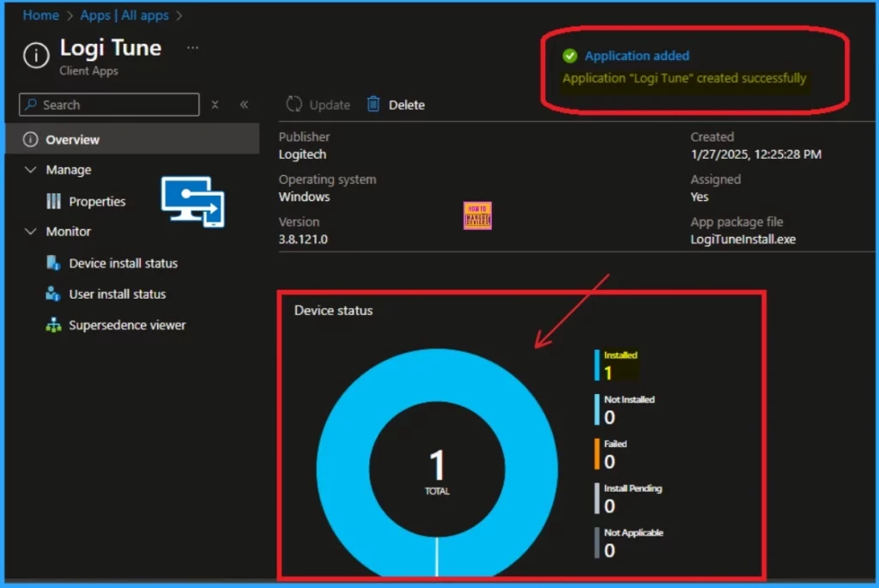Collapse the sidebar with double chevron
Viewport: 879px width, 588px height.
pos(244,105)
